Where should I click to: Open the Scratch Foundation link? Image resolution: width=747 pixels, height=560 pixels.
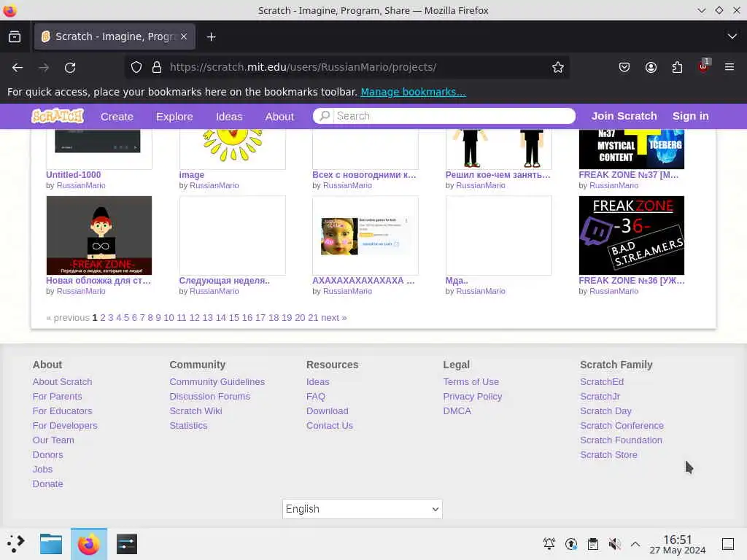pyautogui.click(x=621, y=440)
